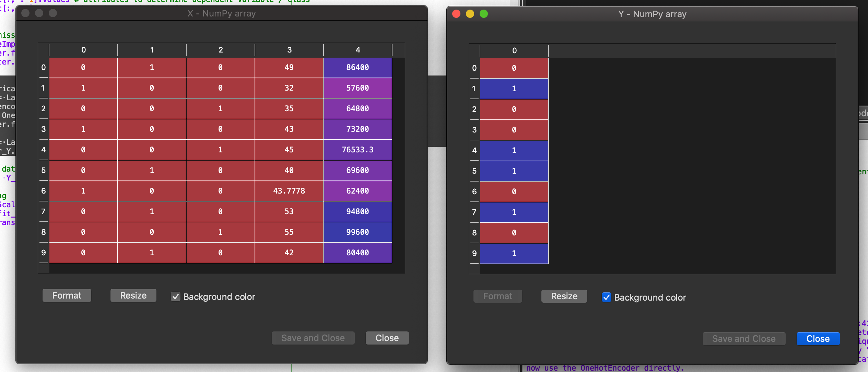Click Close in the X array window
The image size is (868, 372).
coord(387,338)
